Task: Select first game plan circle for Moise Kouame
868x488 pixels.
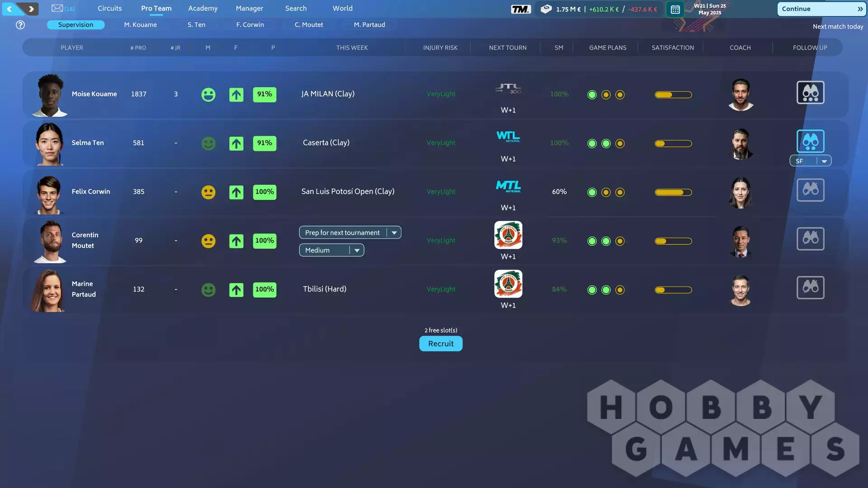Action: 592,95
